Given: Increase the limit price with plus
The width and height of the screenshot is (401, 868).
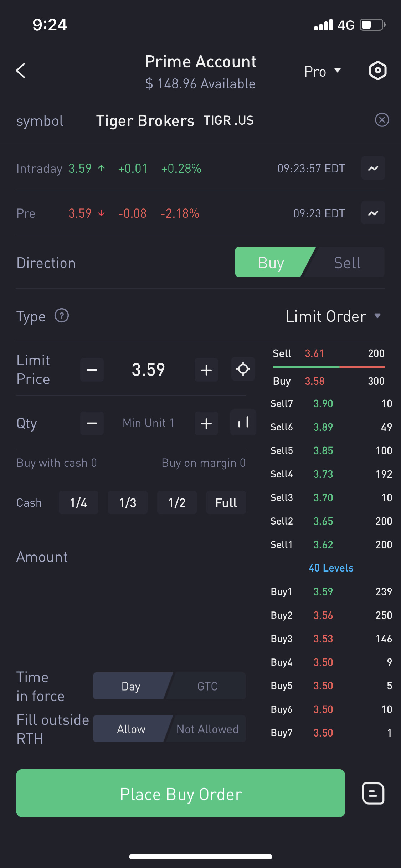Looking at the screenshot, I should point(206,370).
